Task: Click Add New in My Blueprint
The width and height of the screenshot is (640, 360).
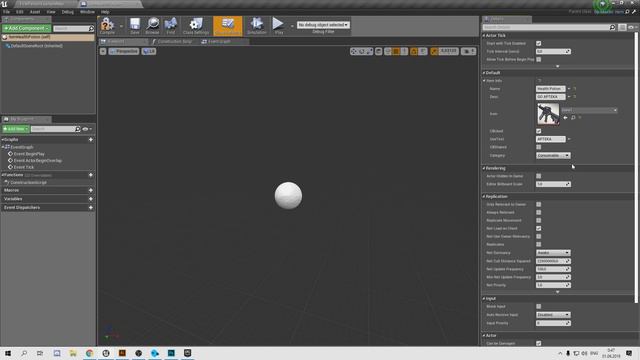Action: (x=16, y=129)
